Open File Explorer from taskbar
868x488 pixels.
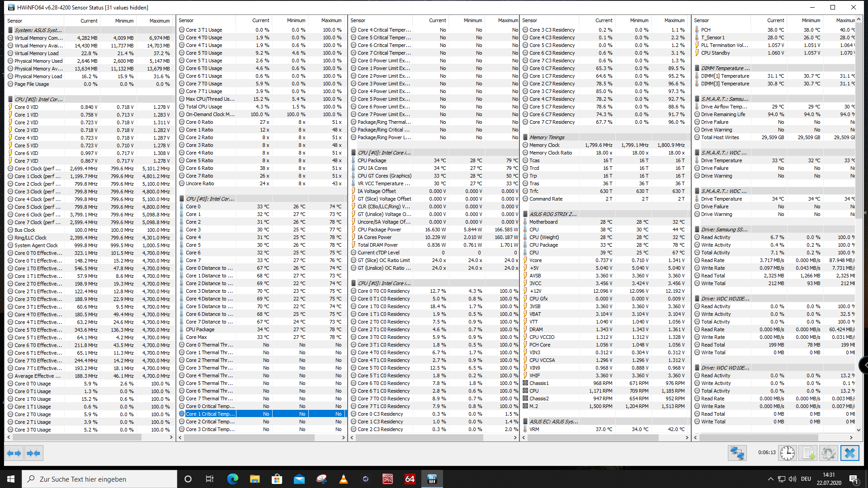[x=255, y=479]
